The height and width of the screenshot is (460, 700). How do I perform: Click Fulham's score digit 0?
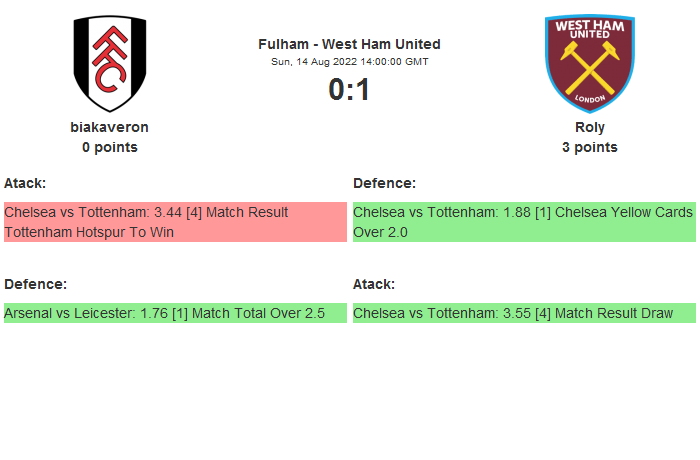[x=336, y=90]
